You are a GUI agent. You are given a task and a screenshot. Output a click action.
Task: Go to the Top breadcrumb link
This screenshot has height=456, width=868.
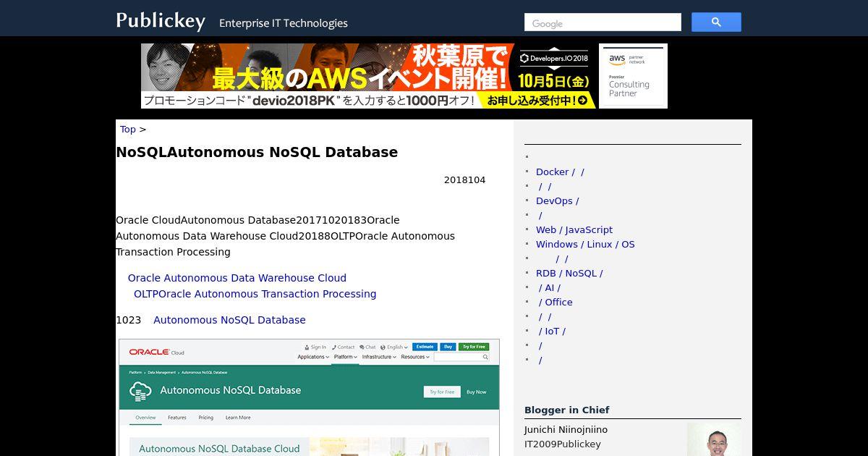point(128,129)
